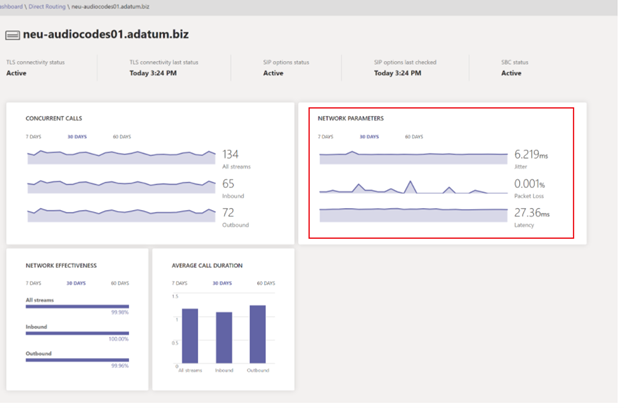
Task: Click the All streams effectiveness bar
Action: tap(77, 306)
